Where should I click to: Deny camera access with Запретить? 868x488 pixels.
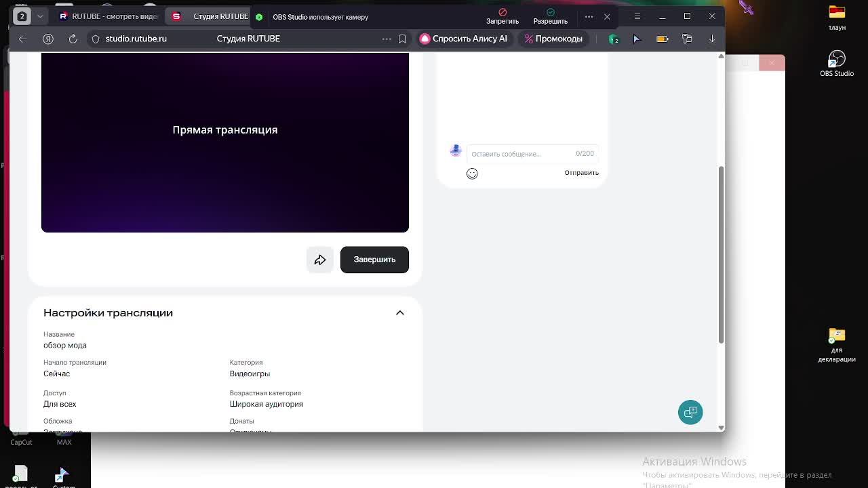coord(502,17)
